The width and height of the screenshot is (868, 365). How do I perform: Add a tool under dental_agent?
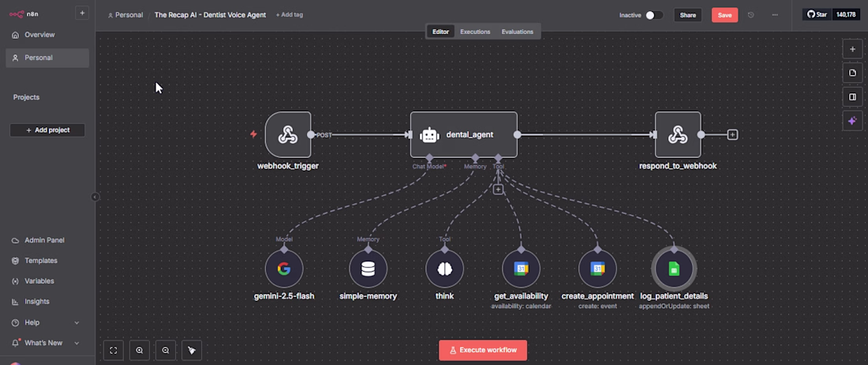[498, 190]
